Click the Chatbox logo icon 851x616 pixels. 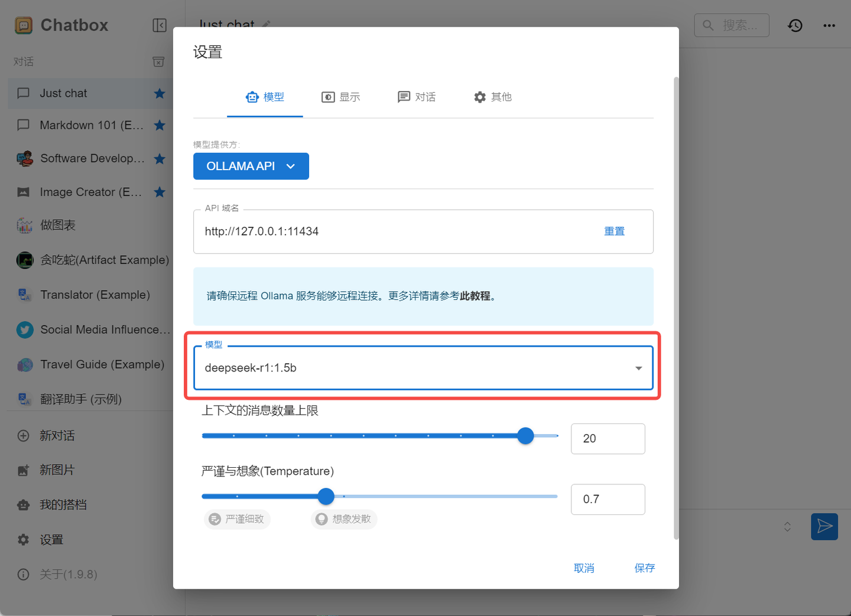pos(24,25)
